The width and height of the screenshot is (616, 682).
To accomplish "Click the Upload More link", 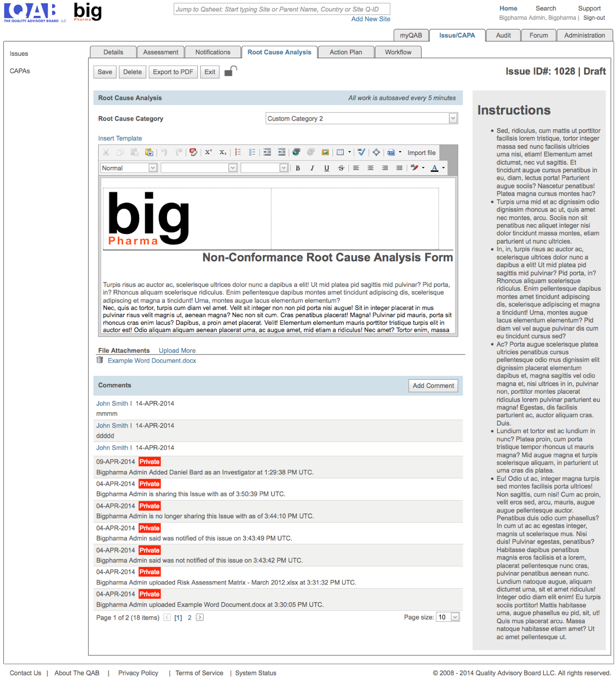I will (177, 351).
